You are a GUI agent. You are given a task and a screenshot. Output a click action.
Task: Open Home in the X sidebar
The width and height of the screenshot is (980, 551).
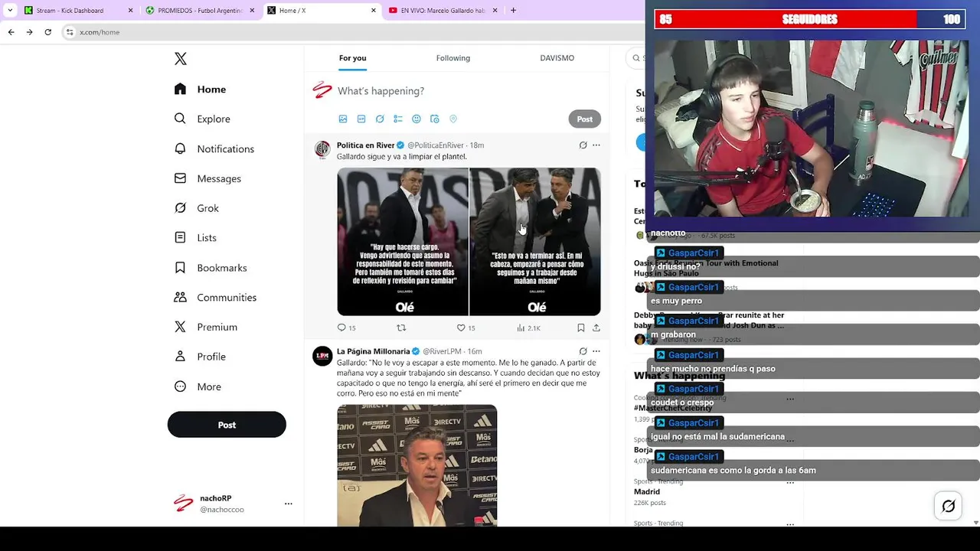click(200, 89)
